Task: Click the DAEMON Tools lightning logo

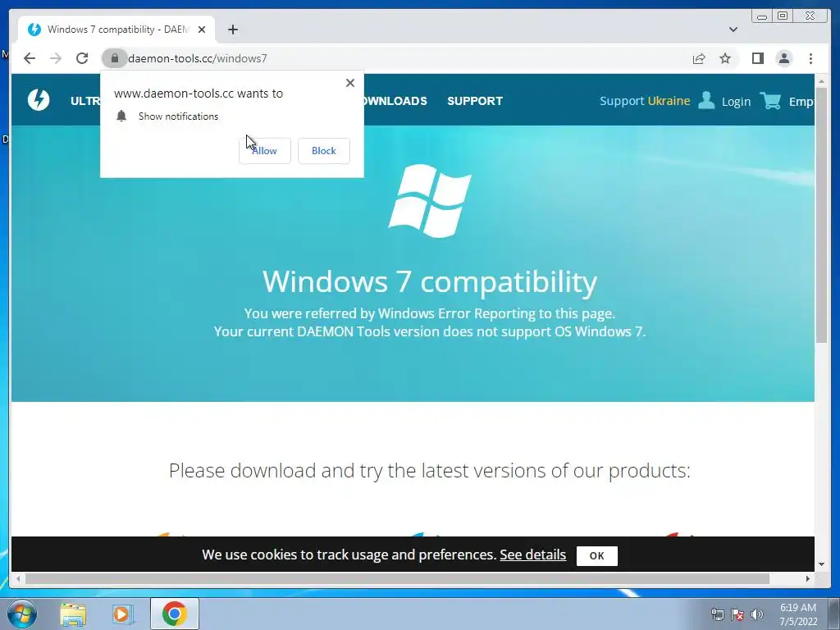Action: (39, 99)
